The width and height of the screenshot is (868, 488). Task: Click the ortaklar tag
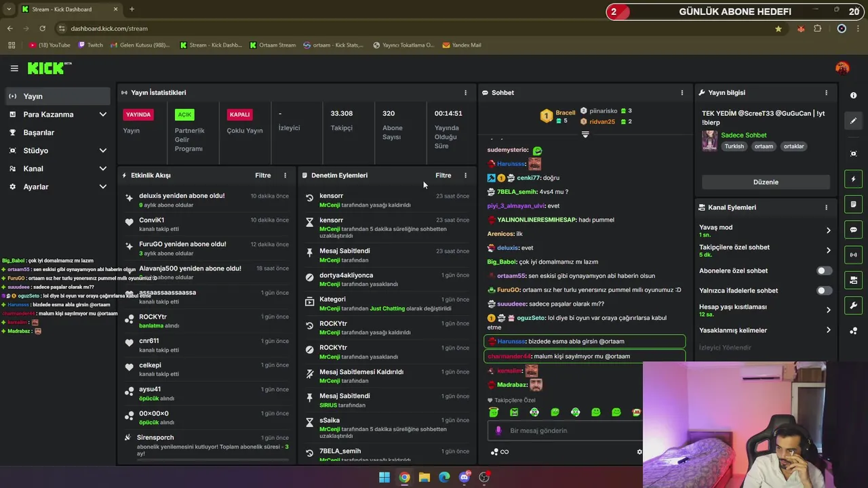(793, 146)
